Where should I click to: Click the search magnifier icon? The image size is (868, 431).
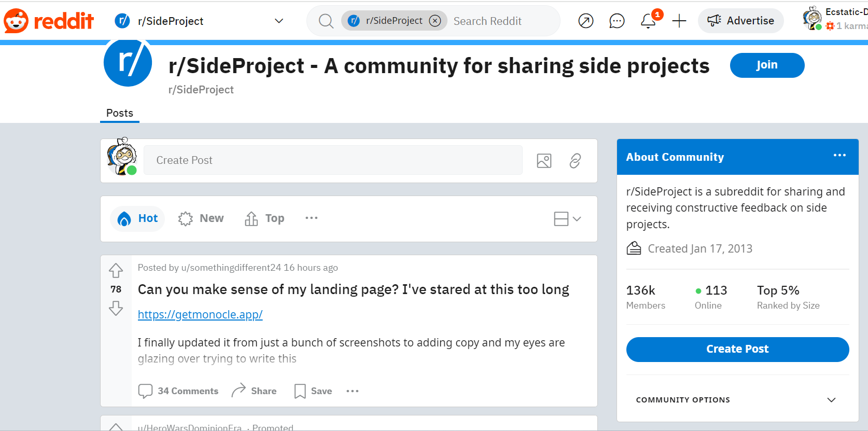326,21
